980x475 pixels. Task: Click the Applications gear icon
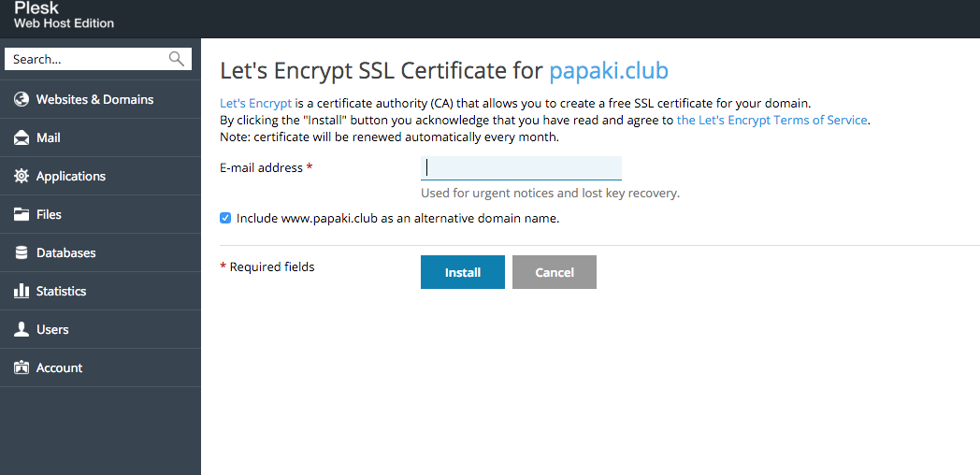pyautogui.click(x=22, y=176)
